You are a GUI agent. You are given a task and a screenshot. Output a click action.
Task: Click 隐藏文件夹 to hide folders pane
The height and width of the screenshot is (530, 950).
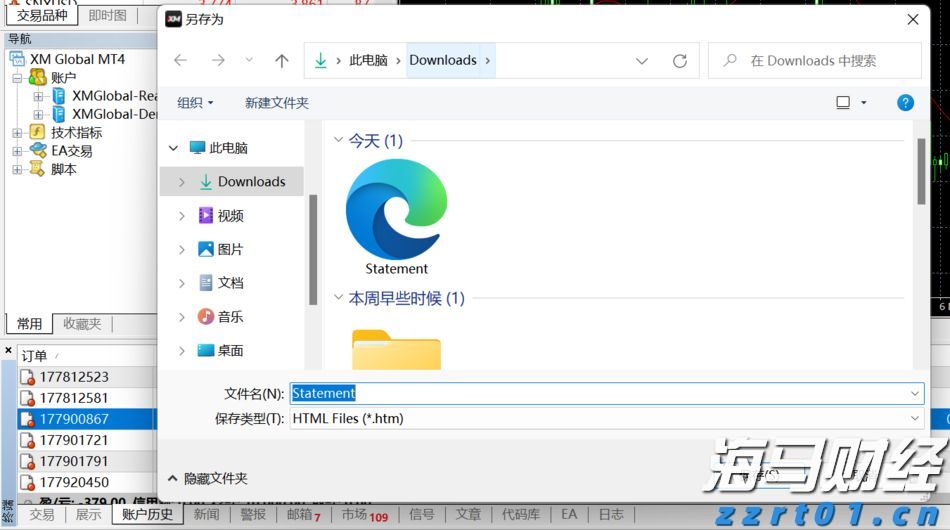(207, 479)
